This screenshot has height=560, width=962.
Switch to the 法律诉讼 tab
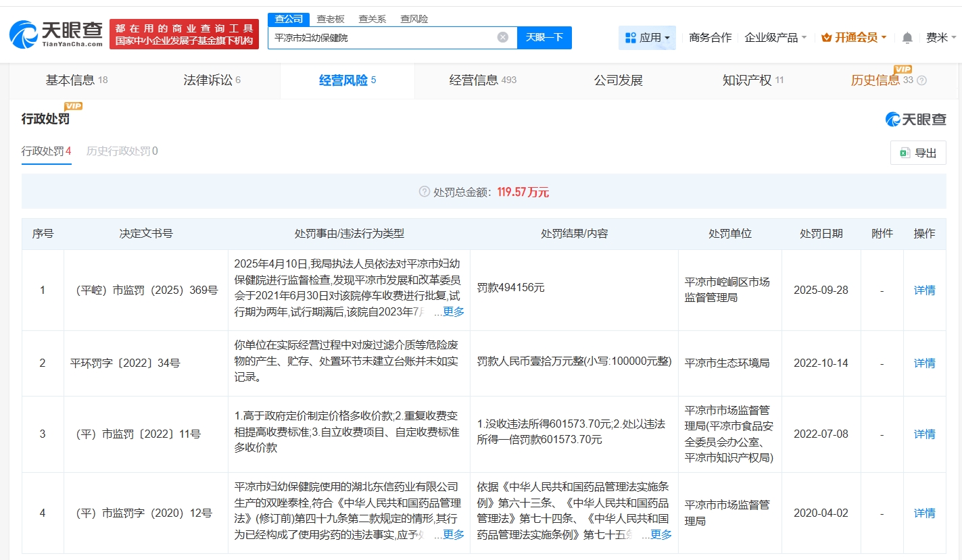click(212, 80)
